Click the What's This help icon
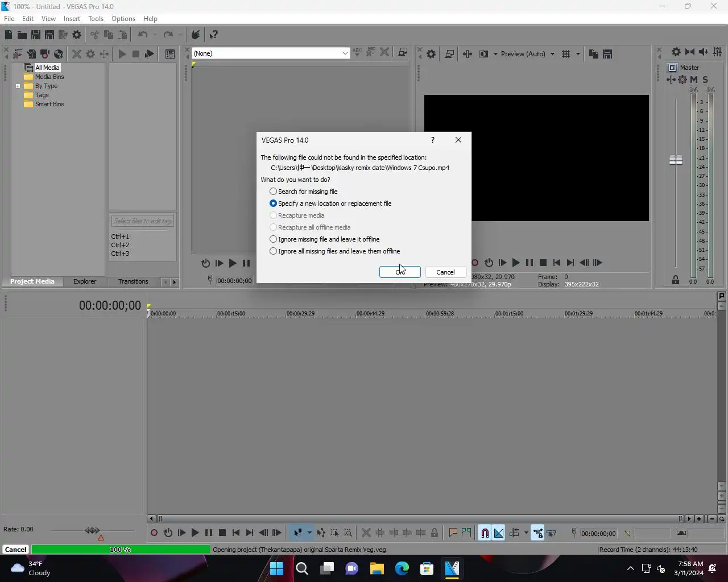728x582 pixels. pos(213,35)
